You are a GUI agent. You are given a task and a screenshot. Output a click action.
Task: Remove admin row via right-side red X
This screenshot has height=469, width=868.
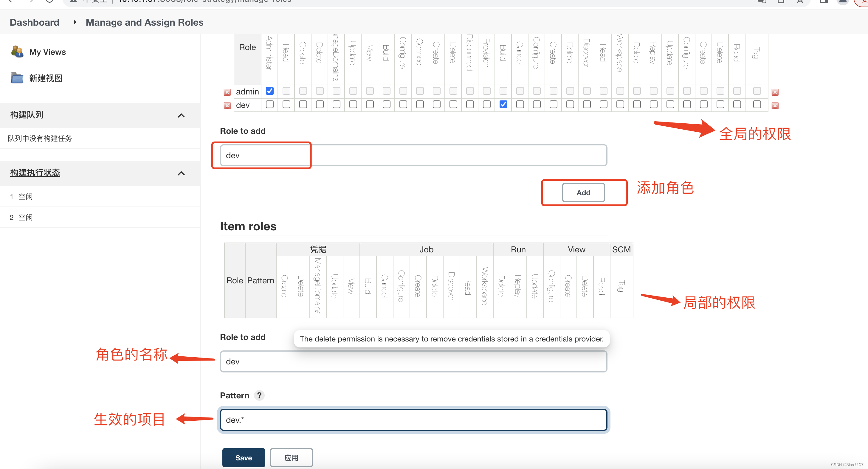click(775, 92)
